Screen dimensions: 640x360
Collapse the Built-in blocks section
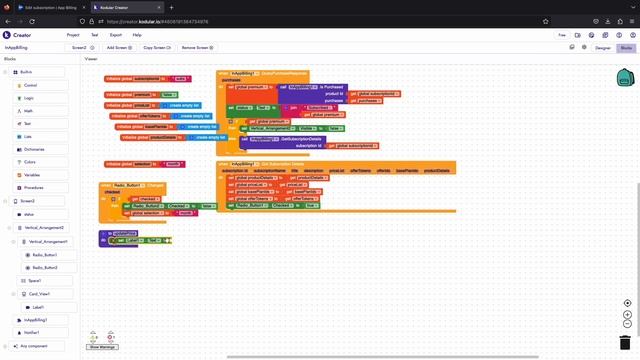click(5, 72)
